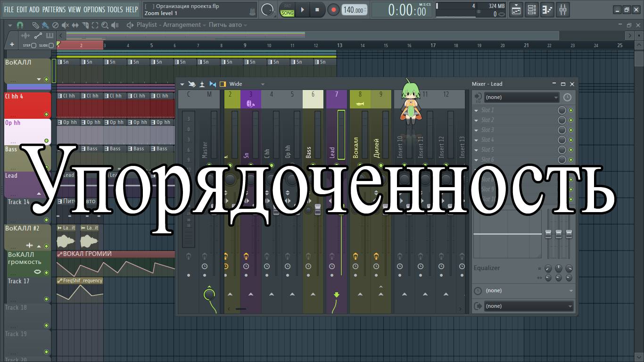Open the mixer options menu arrow
644x362 pixels.
click(x=182, y=84)
